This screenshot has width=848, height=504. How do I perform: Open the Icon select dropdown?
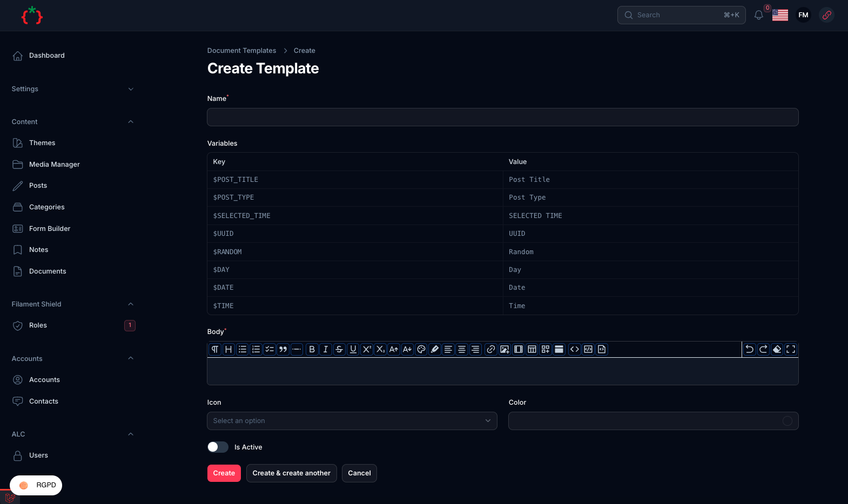(352, 421)
